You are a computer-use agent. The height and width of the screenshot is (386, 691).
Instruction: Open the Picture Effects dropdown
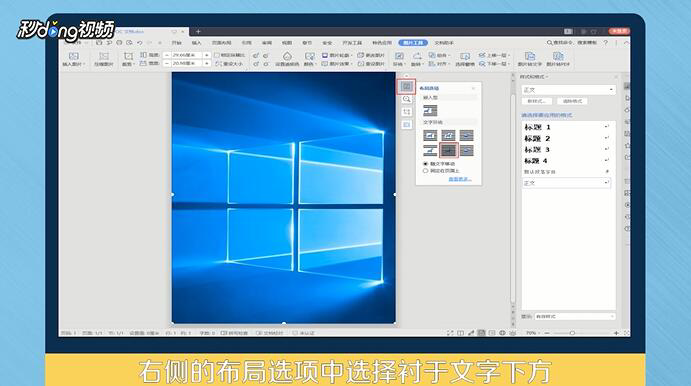click(337, 64)
